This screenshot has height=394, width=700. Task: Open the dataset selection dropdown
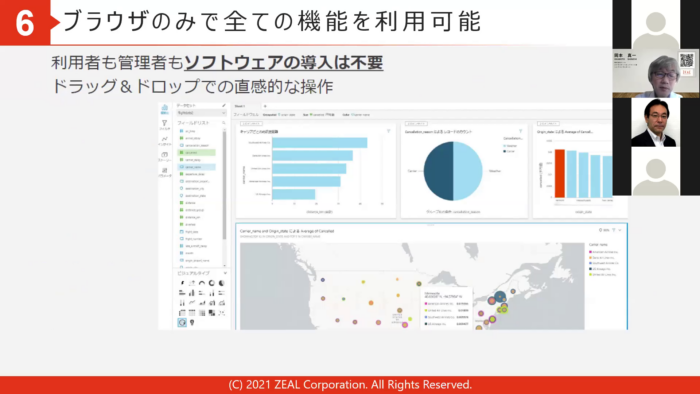coord(201,113)
